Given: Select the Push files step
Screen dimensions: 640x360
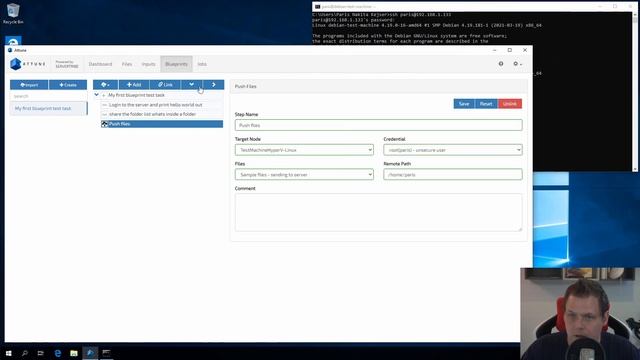Looking at the screenshot, I should point(162,124).
